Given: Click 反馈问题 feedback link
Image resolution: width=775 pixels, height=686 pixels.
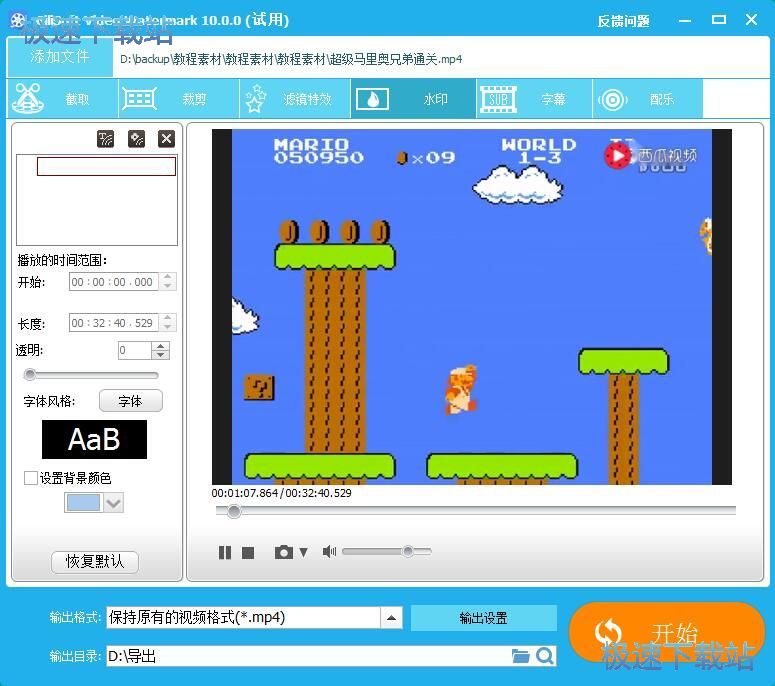Looking at the screenshot, I should click(623, 21).
